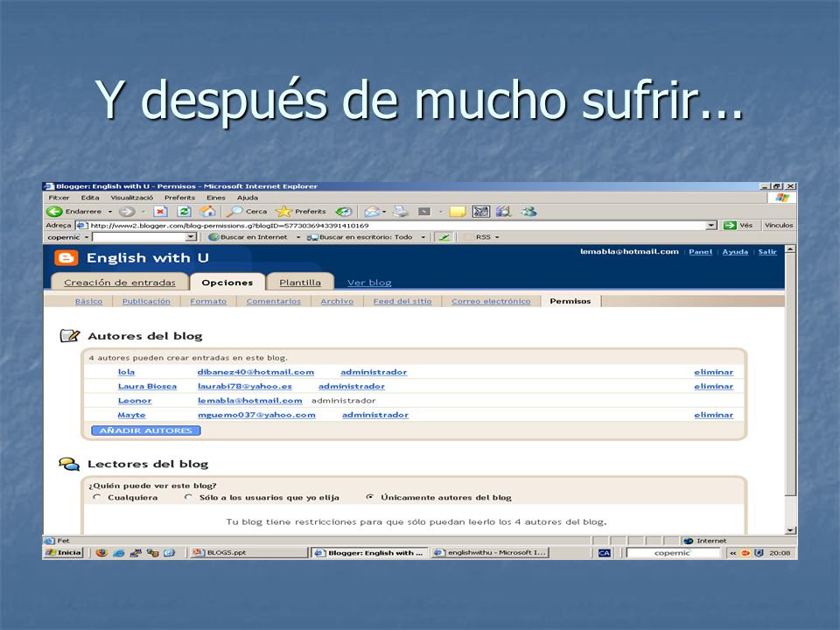Expand the address bar dropdown arrow
The width and height of the screenshot is (840, 630).
[710, 226]
